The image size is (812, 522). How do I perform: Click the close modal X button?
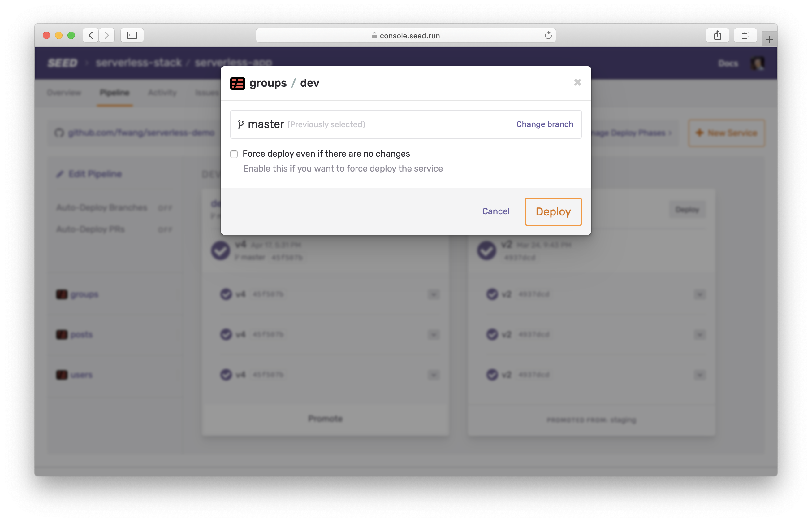pos(578,82)
